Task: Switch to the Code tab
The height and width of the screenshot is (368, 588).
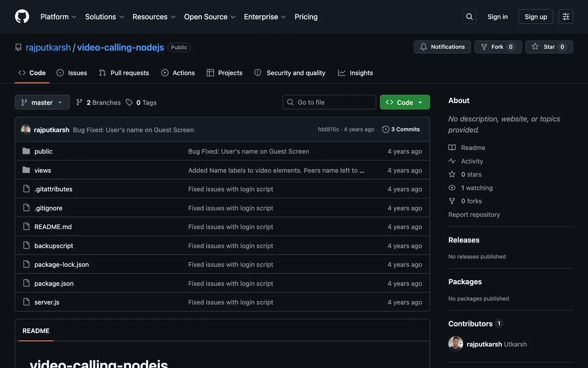Action: [32, 73]
